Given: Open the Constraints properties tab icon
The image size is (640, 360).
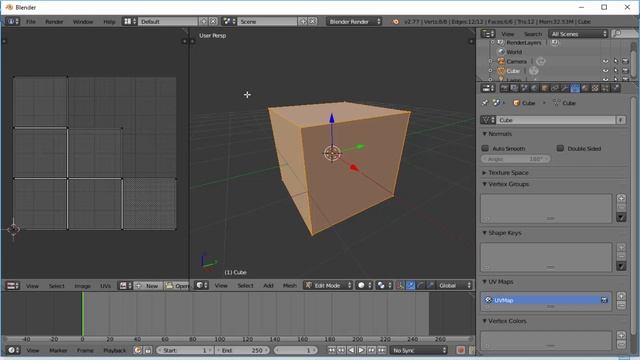Looking at the screenshot, I should point(555,88).
